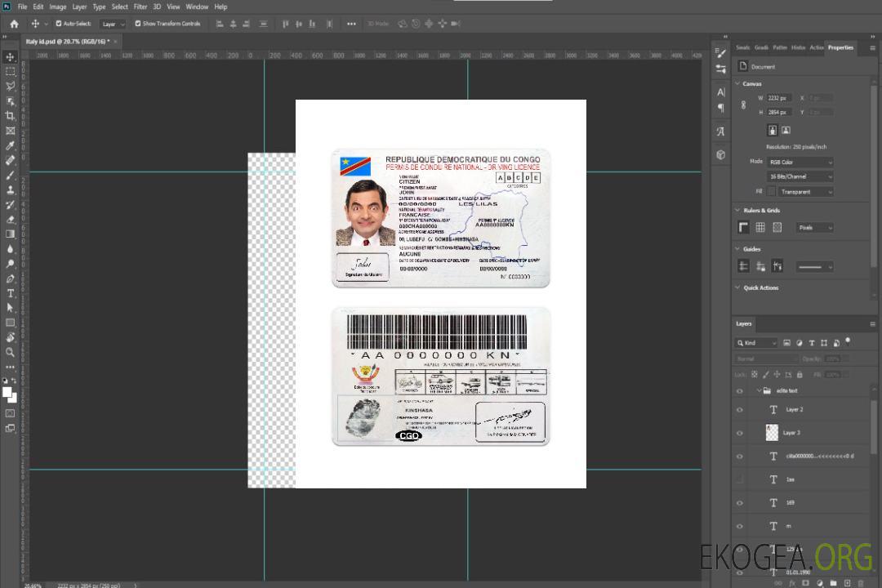
Task: Click the canvas width input field
Action: click(778, 98)
